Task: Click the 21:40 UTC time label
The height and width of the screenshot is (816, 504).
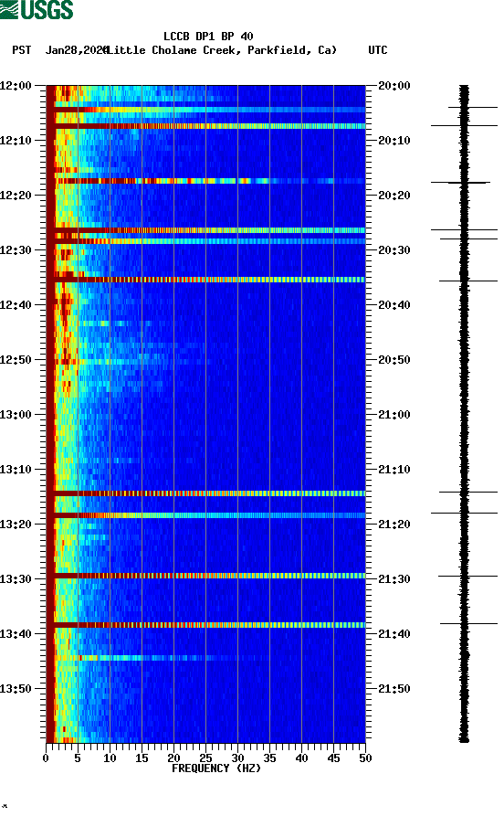Action: (394, 634)
